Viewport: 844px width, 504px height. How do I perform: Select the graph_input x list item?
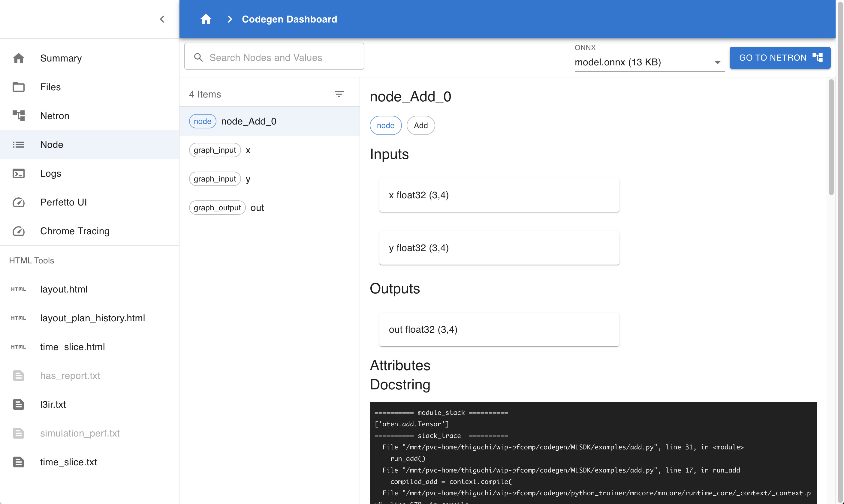click(x=248, y=150)
